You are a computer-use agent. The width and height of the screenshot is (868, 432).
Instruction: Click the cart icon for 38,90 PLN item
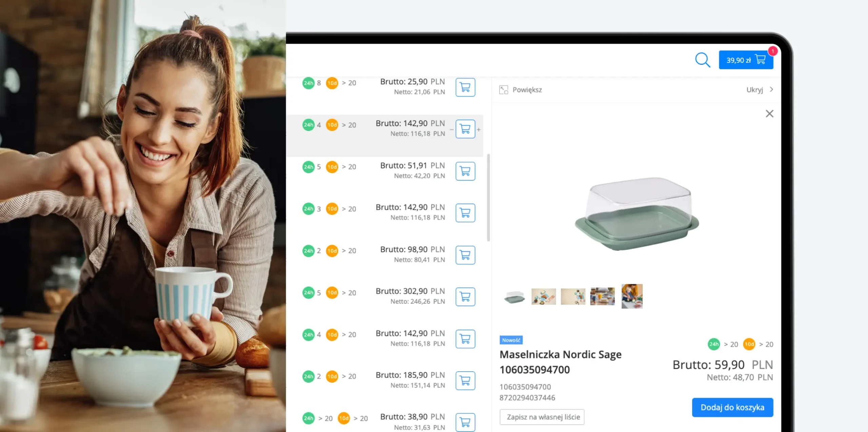tap(465, 421)
